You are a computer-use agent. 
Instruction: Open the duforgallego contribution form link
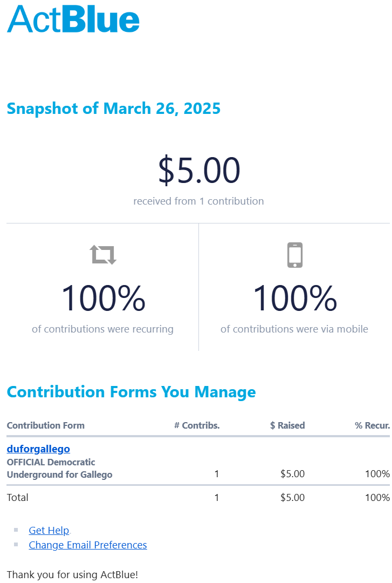tap(38, 449)
